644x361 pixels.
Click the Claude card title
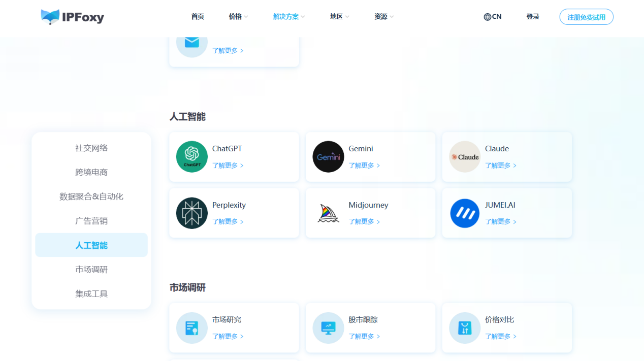click(x=497, y=149)
